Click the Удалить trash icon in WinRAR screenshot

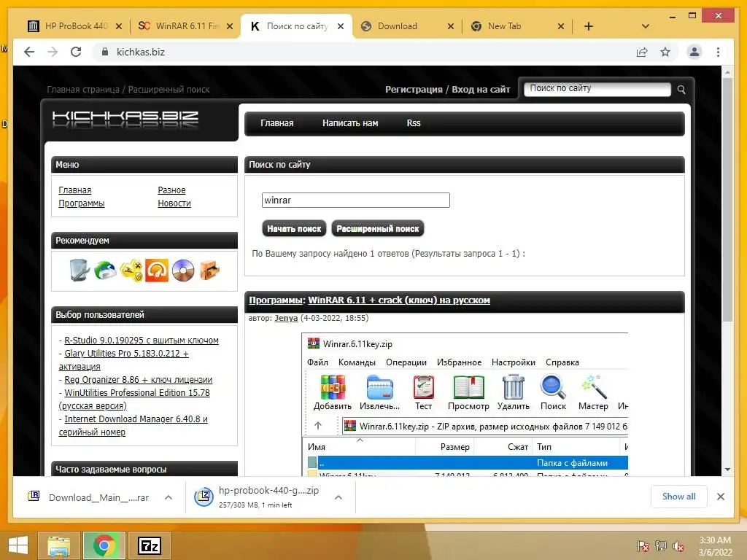point(514,387)
